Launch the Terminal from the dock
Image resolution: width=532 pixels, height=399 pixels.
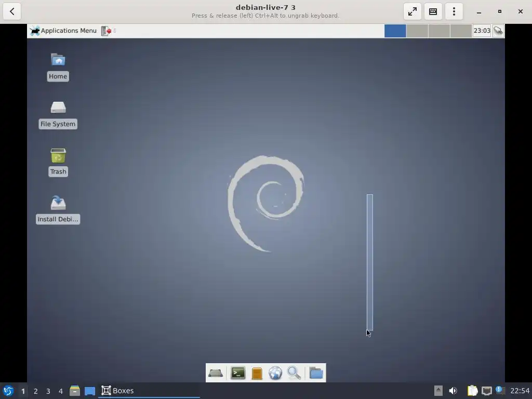coord(238,373)
